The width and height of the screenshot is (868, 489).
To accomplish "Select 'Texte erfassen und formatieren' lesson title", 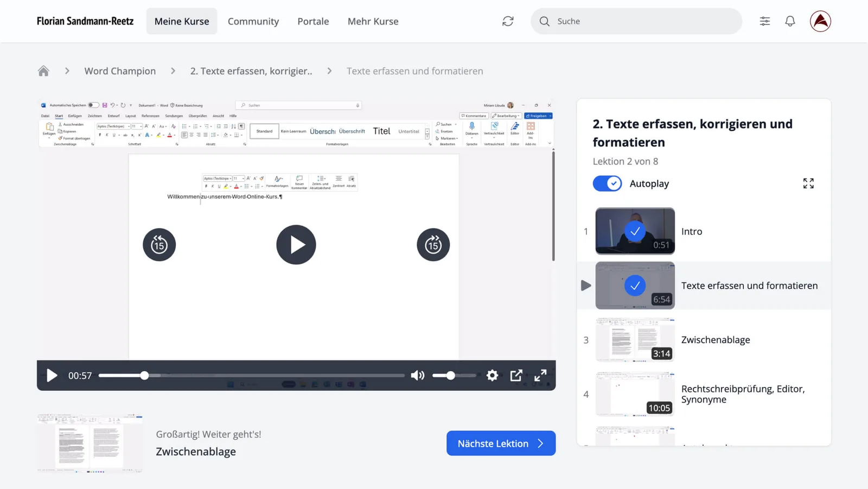I will tap(749, 285).
